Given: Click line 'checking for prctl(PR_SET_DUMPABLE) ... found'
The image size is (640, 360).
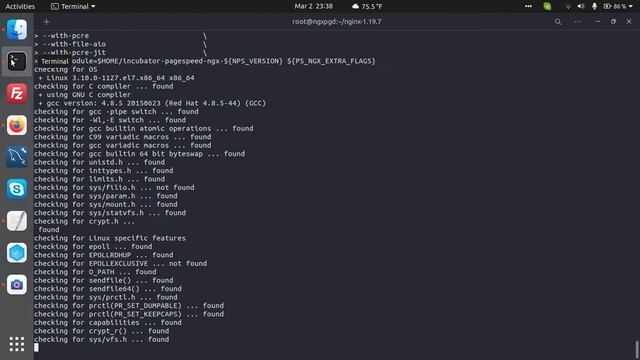Looking at the screenshot, I should [129, 305].
